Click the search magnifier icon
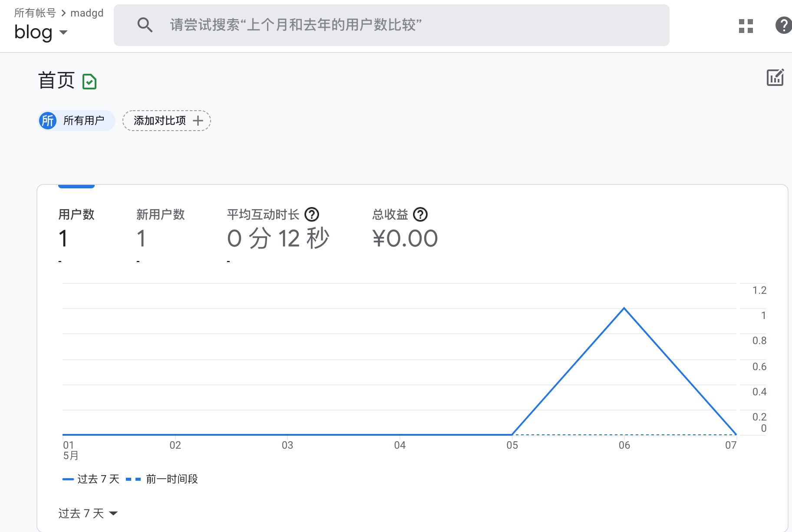This screenshot has width=792, height=532. click(x=145, y=25)
